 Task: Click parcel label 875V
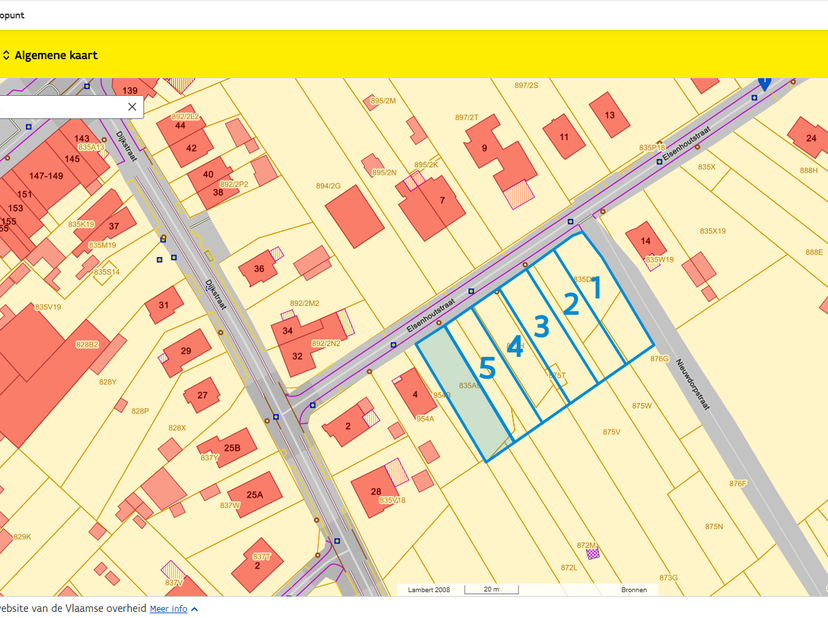[x=611, y=432]
